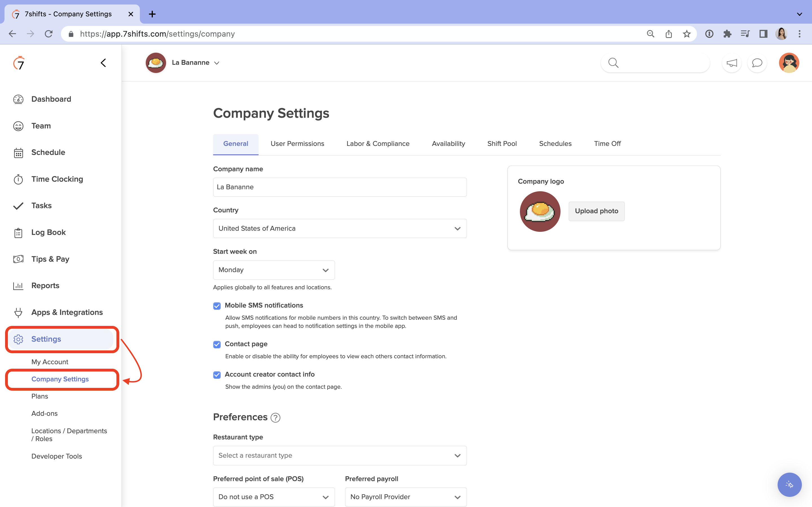Open Tips & Pay money icon
The height and width of the screenshot is (507, 812).
tap(18, 259)
